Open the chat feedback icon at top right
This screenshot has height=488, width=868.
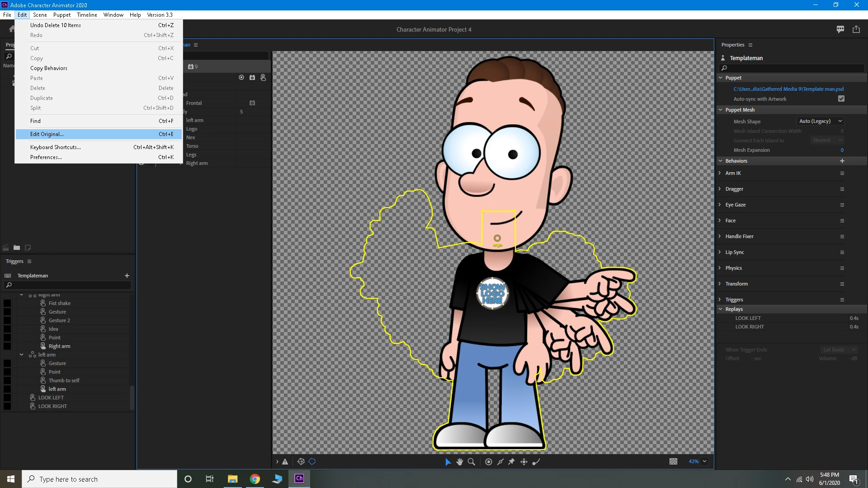pyautogui.click(x=840, y=29)
